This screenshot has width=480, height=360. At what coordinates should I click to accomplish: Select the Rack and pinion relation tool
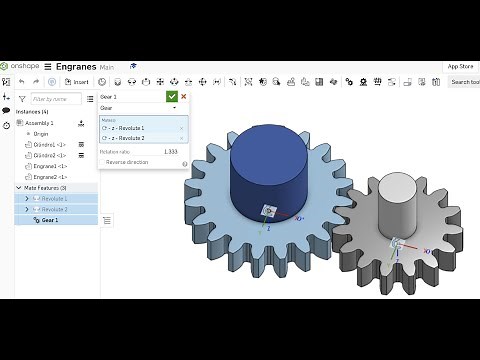(363, 82)
